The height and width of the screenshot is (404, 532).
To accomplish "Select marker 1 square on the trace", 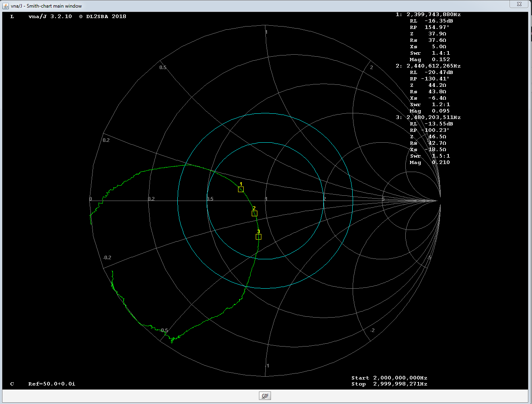I will coord(241,189).
